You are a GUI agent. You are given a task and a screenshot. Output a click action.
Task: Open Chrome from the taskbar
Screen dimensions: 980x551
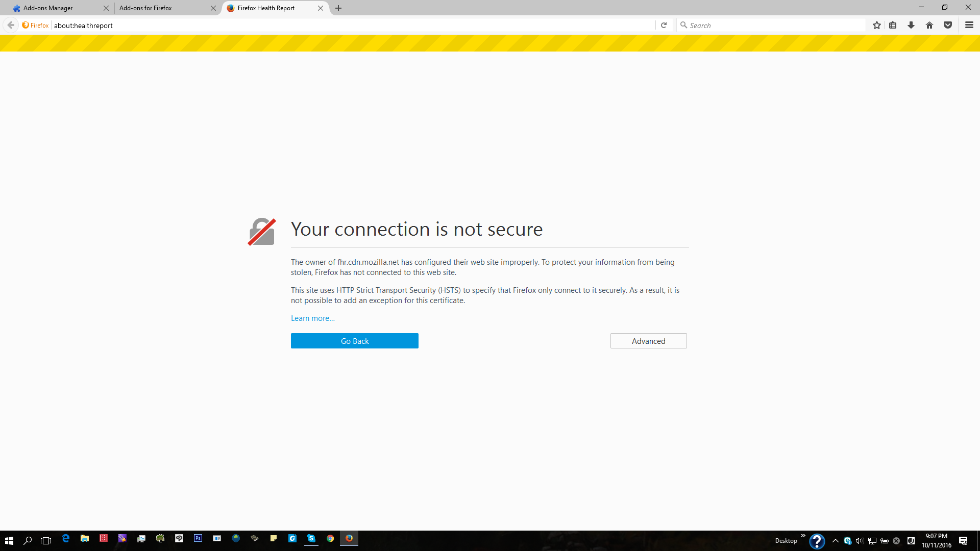330,538
